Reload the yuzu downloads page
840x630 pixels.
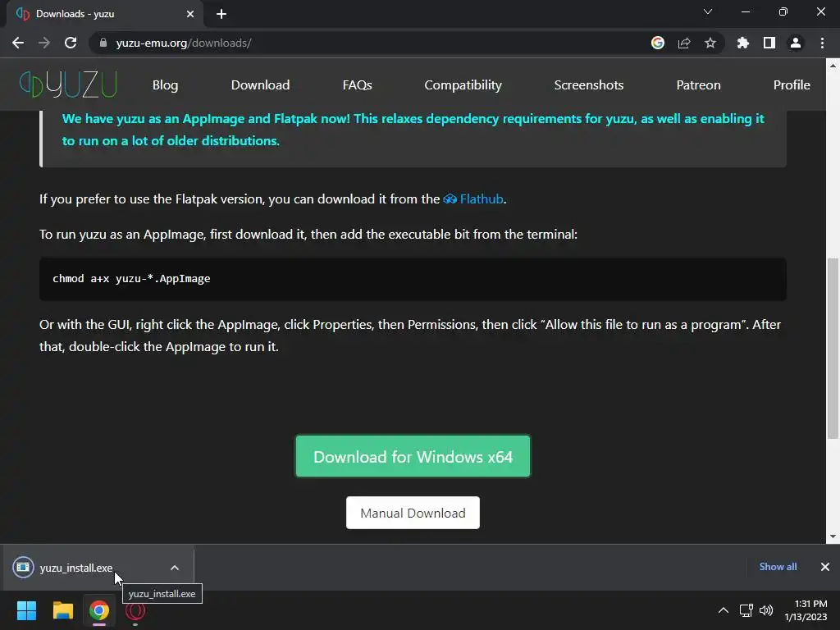(71, 43)
